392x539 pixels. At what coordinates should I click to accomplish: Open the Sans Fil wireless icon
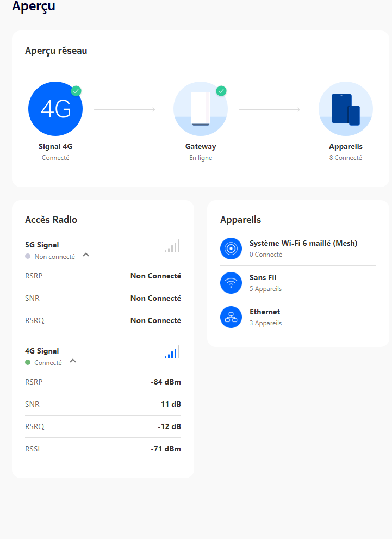pos(231,283)
